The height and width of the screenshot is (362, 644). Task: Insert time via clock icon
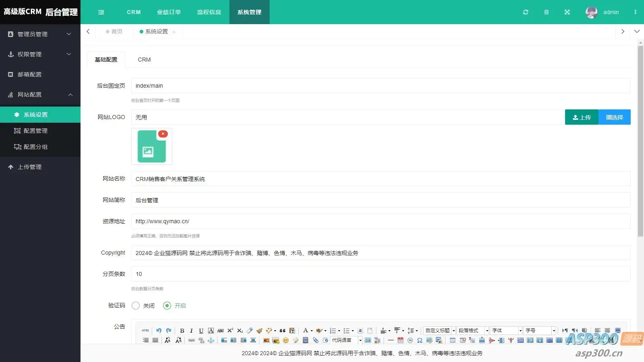coord(410,340)
